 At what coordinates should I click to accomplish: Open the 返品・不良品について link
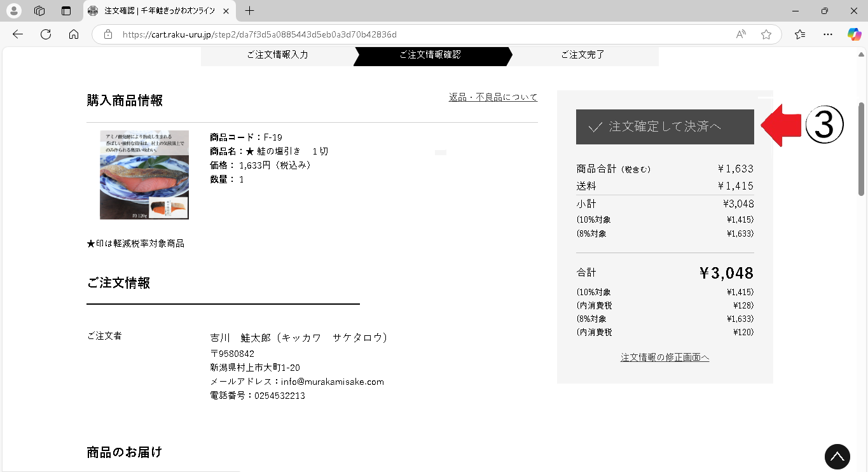[493, 97]
